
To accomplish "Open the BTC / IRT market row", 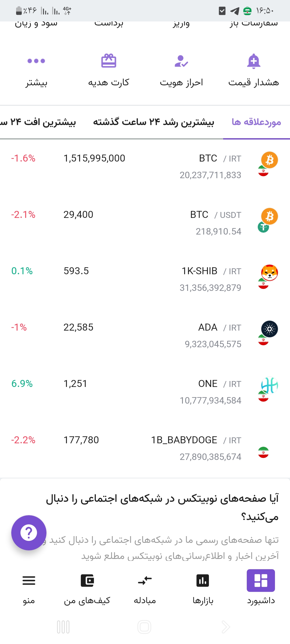I will point(145,166).
